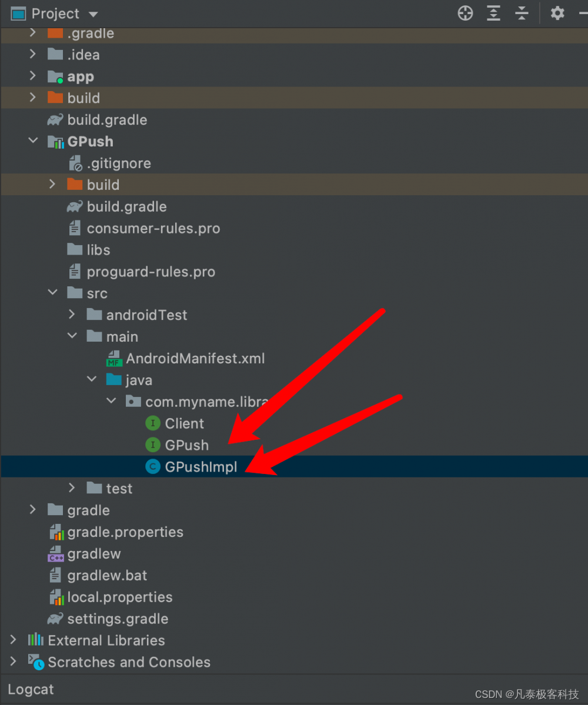Click the app module folder icon

pos(55,76)
